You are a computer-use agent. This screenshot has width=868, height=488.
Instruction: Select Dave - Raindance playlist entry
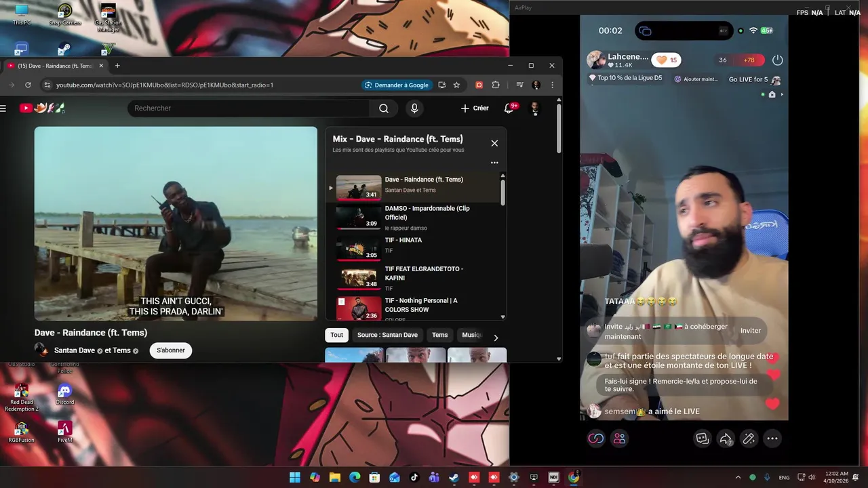click(414, 187)
